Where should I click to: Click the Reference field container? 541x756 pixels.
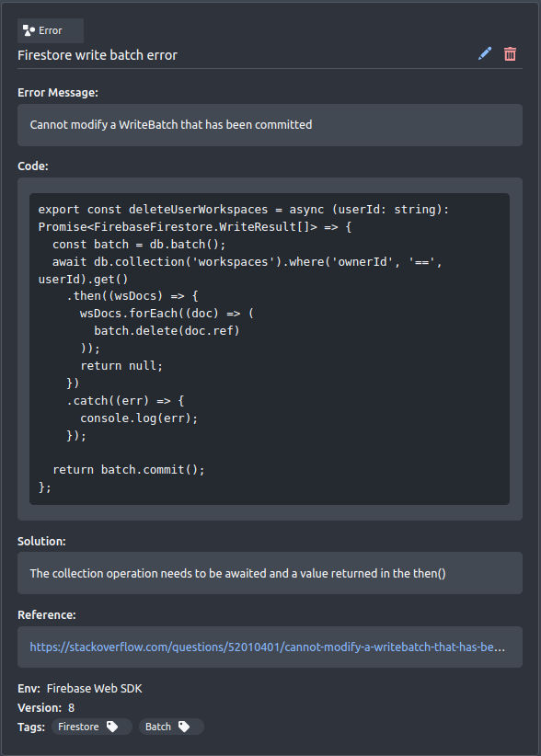[x=270, y=647]
